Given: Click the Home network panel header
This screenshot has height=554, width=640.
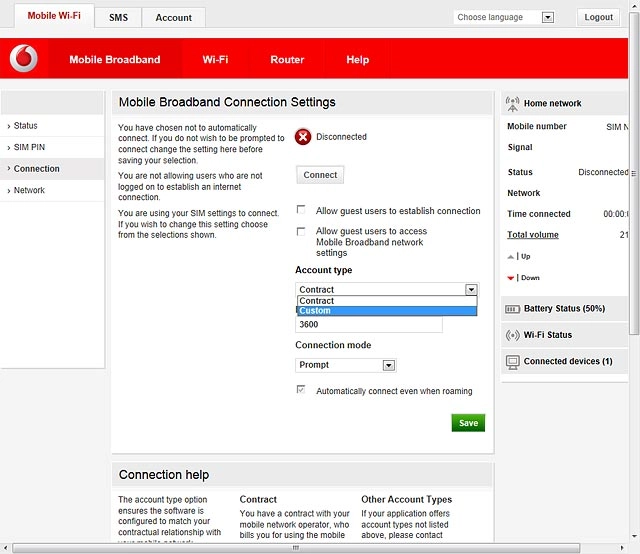Looking at the screenshot, I should [x=564, y=104].
